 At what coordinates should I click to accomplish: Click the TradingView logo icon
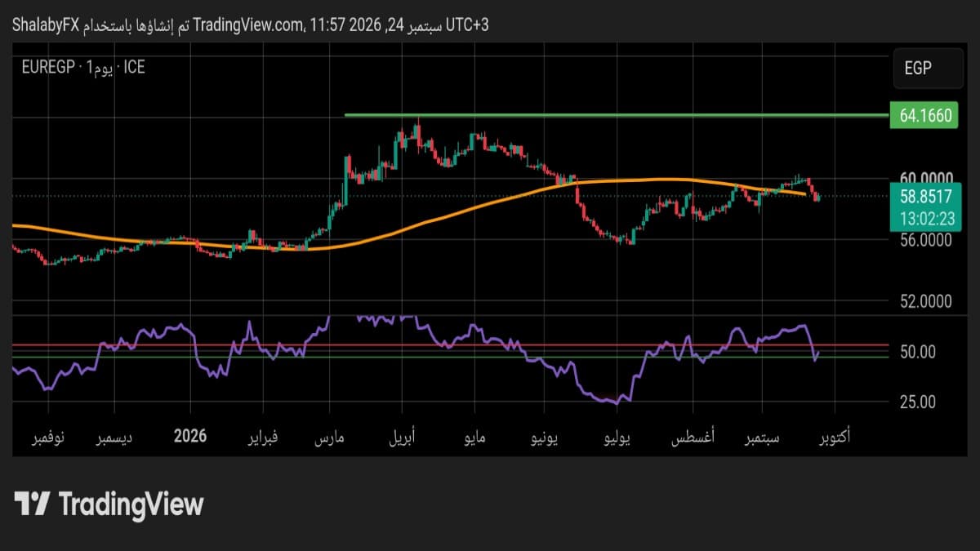tap(33, 503)
